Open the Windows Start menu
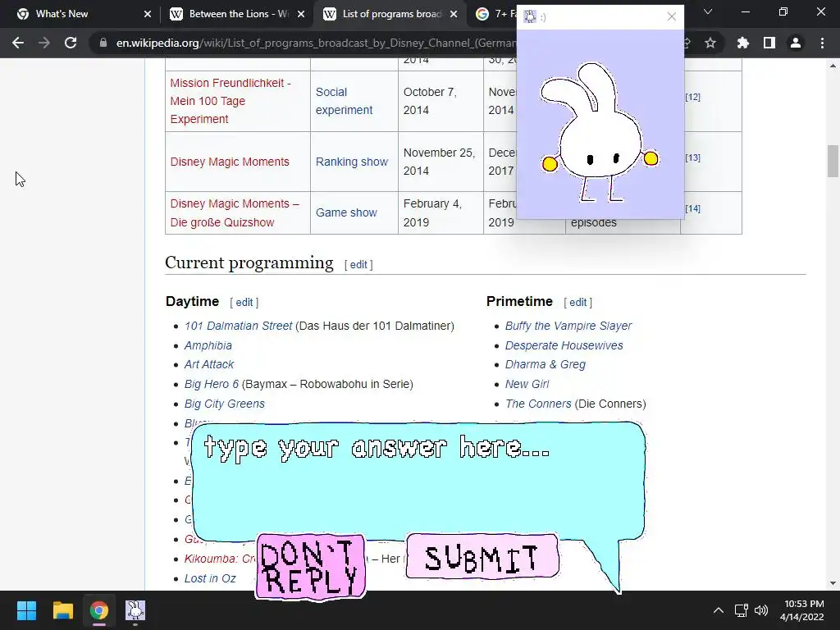Screen dimensions: 840x630 (x=26, y=610)
